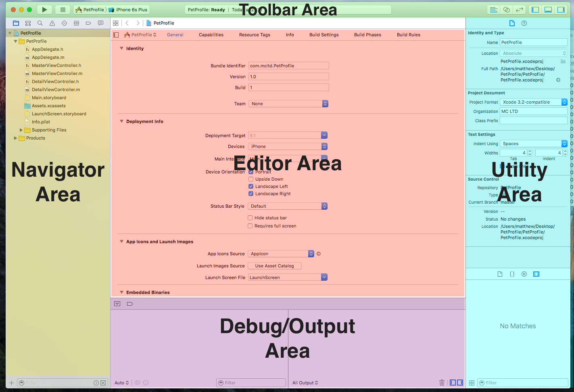Uncheck Landscape Right orientation
574x392 pixels.
coord(251,194)
